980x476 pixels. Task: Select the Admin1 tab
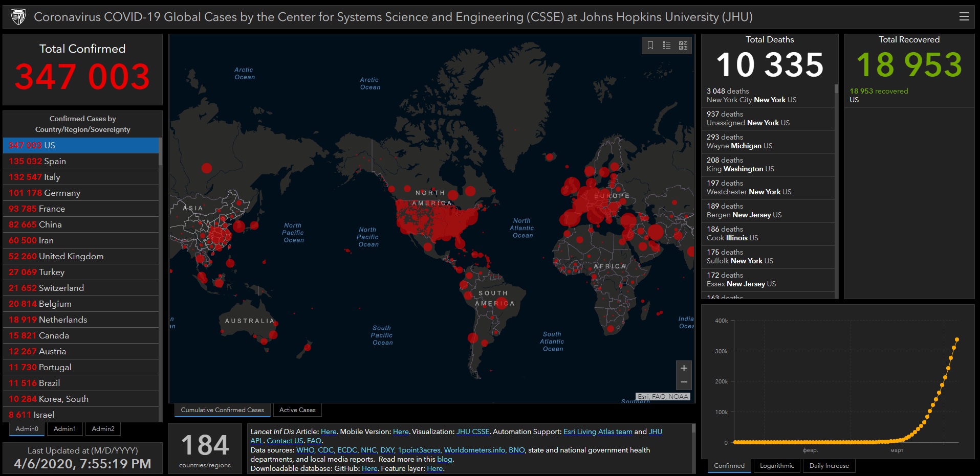click(65, 429)
